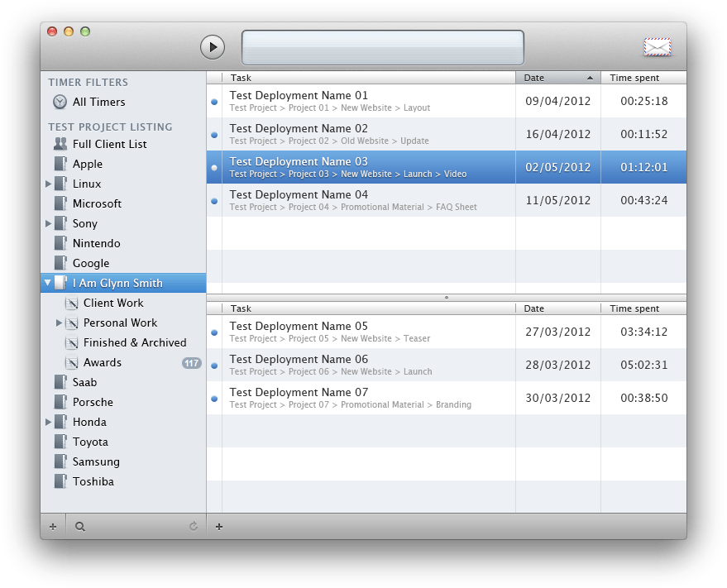727x588 pixels.
Task: Click the mail envelope icon
Action: tap(657, 48)
